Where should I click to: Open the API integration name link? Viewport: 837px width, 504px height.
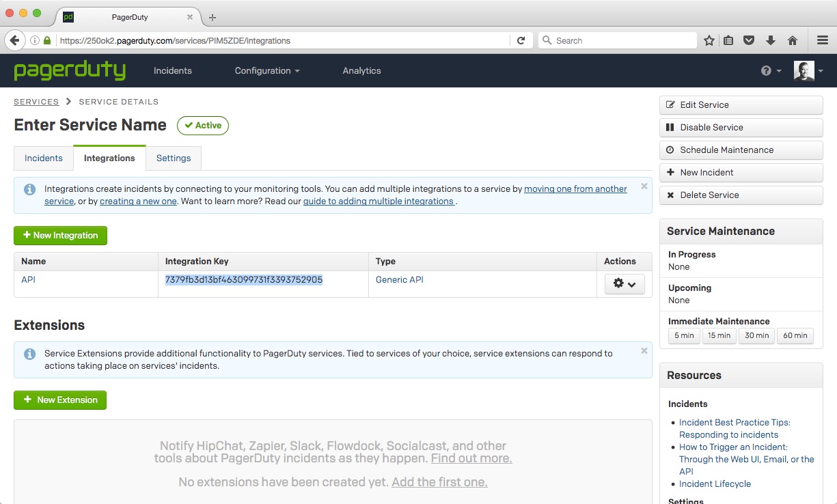coord(28,279)
